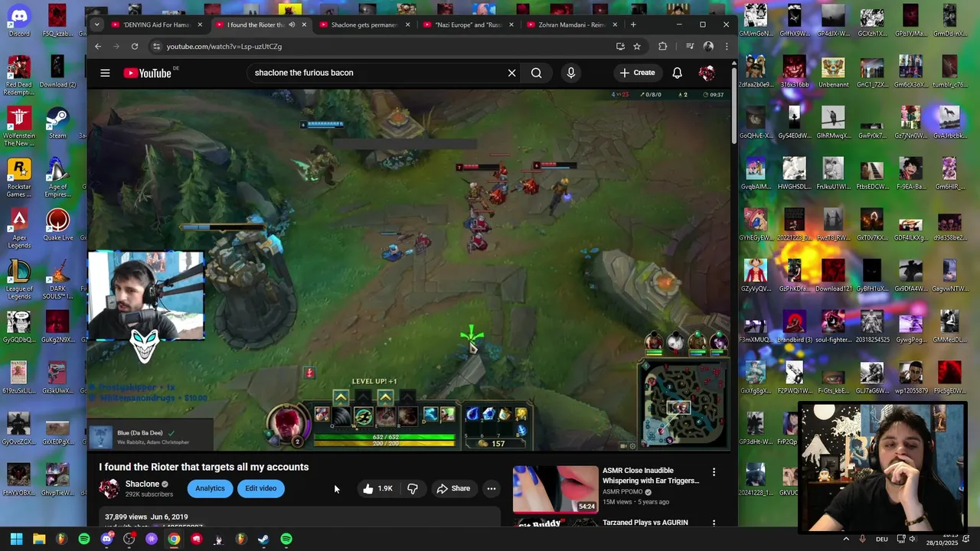The height and width of the screenshot is (551, 980).
Task: Select Red Dead Redemption desktop shortcut
Action: click(x=19, y=76)
